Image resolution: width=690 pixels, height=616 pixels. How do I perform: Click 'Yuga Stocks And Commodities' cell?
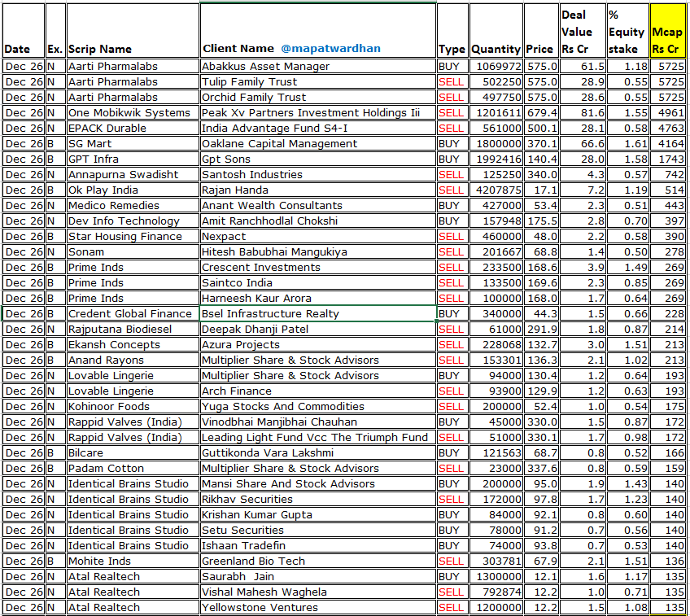[318, 406]
